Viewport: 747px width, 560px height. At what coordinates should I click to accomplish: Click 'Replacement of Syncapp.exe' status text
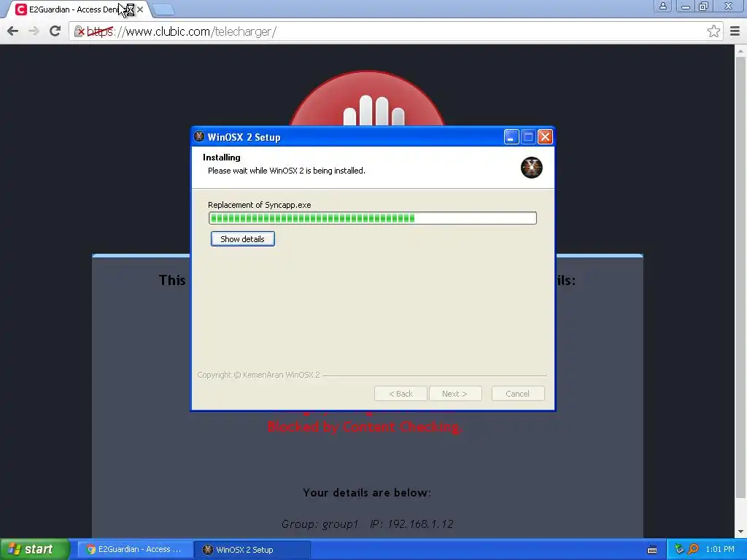[x=259, y=205]
